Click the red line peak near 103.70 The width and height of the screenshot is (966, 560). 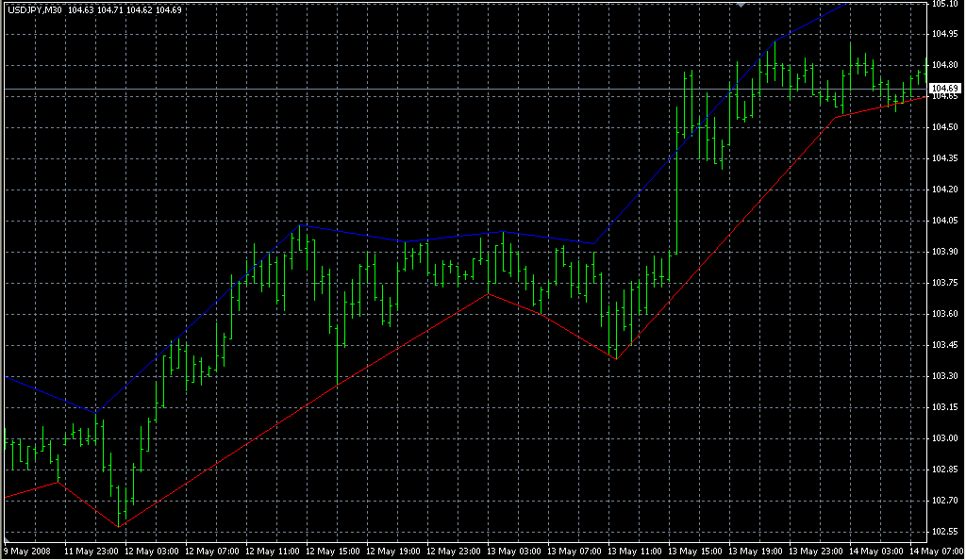pos(488,293)
